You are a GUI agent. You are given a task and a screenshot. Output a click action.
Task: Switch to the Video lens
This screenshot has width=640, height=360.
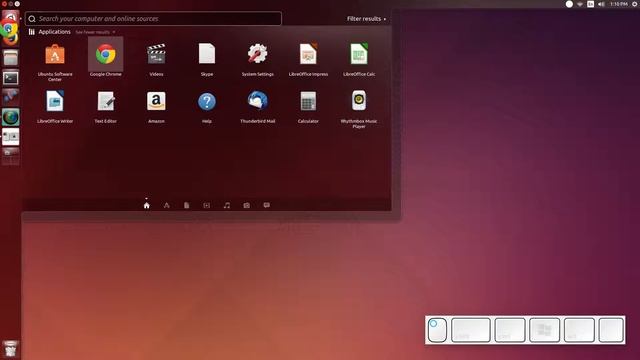click(x=207, y=205)
